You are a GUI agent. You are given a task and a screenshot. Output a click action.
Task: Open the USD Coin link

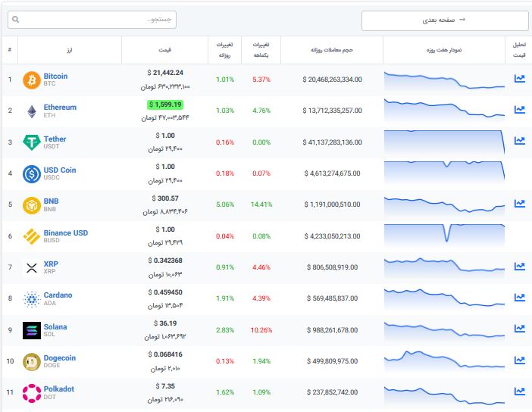point(60,170)
